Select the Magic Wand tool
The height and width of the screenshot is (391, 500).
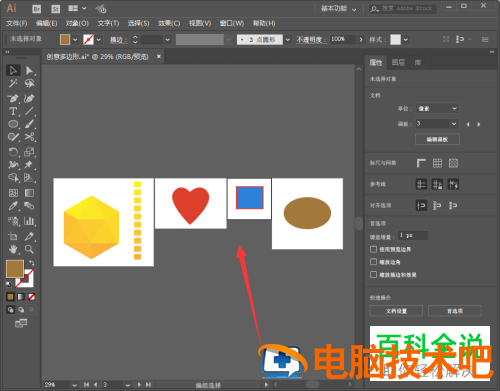point(13,83)
